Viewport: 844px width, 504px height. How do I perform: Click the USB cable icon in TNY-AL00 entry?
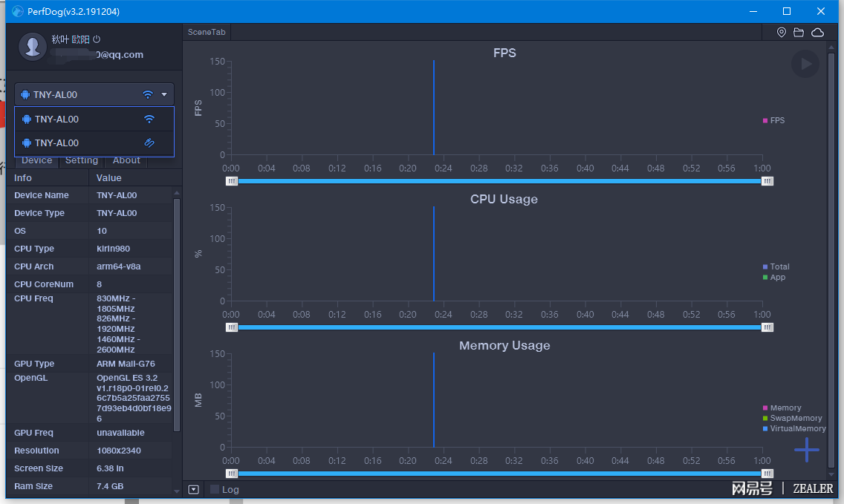pos(149,143)
